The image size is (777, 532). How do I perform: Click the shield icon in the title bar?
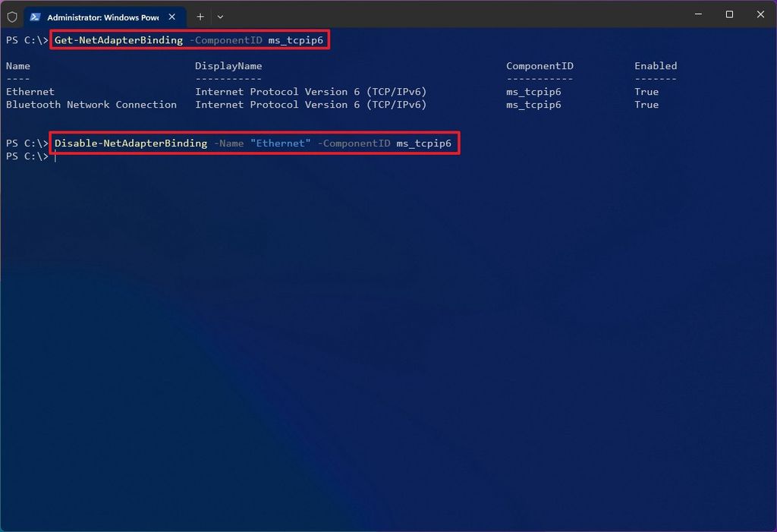coord(11,16)
